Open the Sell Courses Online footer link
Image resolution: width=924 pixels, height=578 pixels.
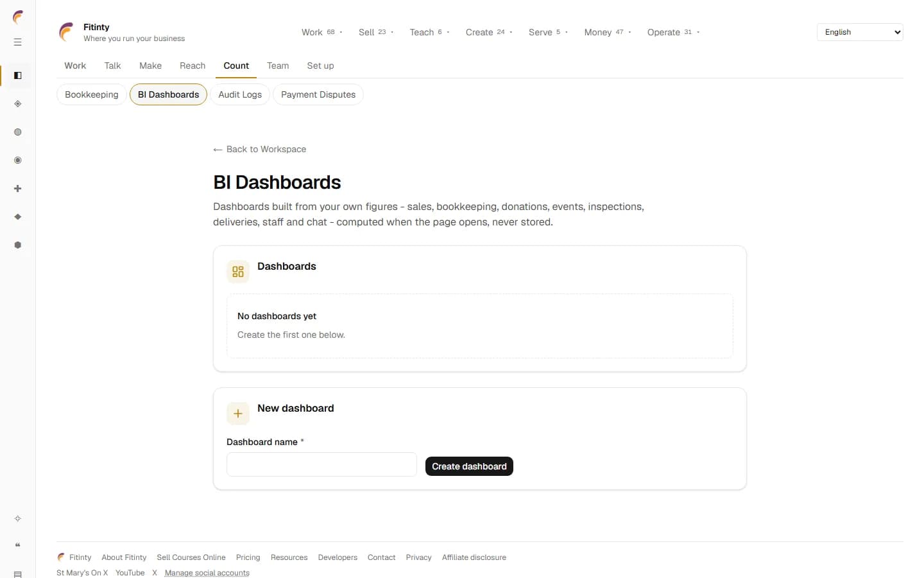[191, 557]
